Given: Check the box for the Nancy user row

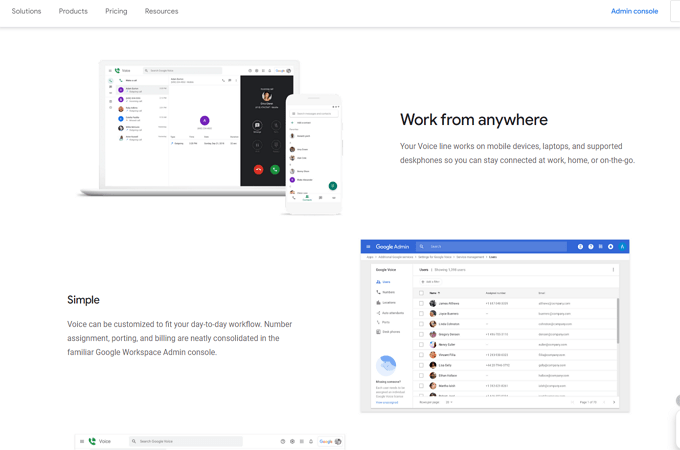Looking at the screenshot, I should pos(421,345).
